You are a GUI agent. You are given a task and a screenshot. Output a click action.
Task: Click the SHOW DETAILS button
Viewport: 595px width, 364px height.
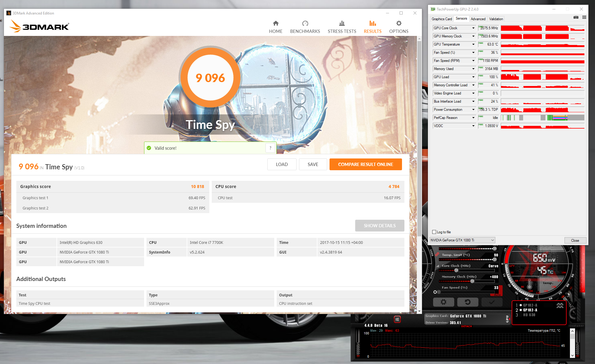coord(379,226)
